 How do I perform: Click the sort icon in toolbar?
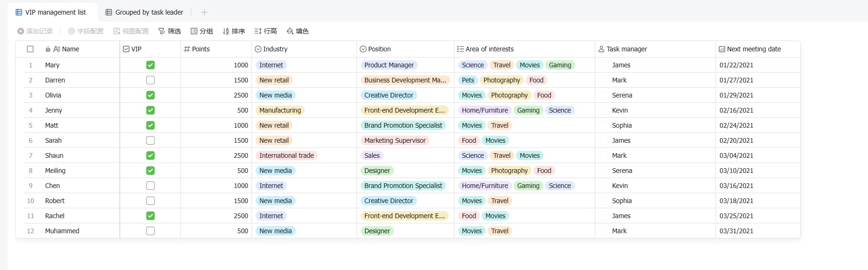point(226,31)
